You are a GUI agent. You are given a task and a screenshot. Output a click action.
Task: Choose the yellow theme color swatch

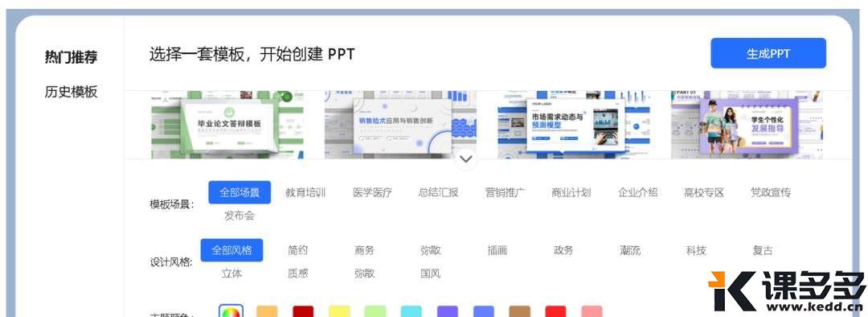click(x=339, y=311)
